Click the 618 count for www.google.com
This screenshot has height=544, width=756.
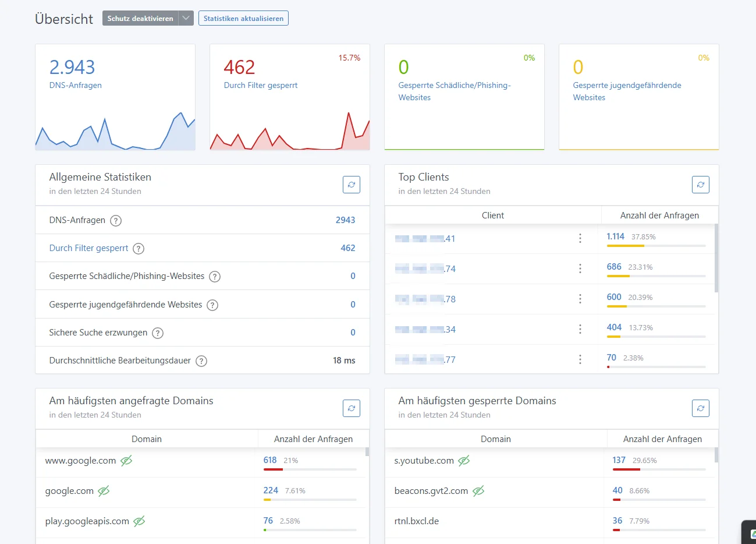click(270, 460)
